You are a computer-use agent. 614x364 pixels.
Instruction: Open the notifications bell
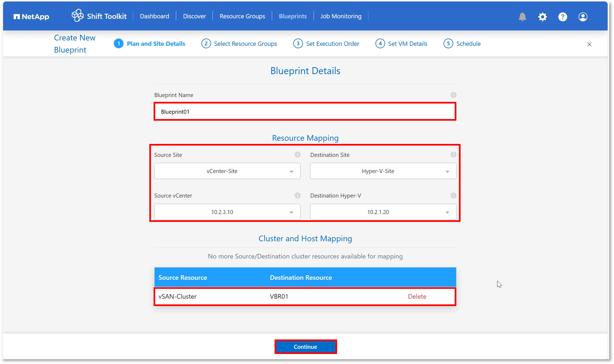pos(522,17)
